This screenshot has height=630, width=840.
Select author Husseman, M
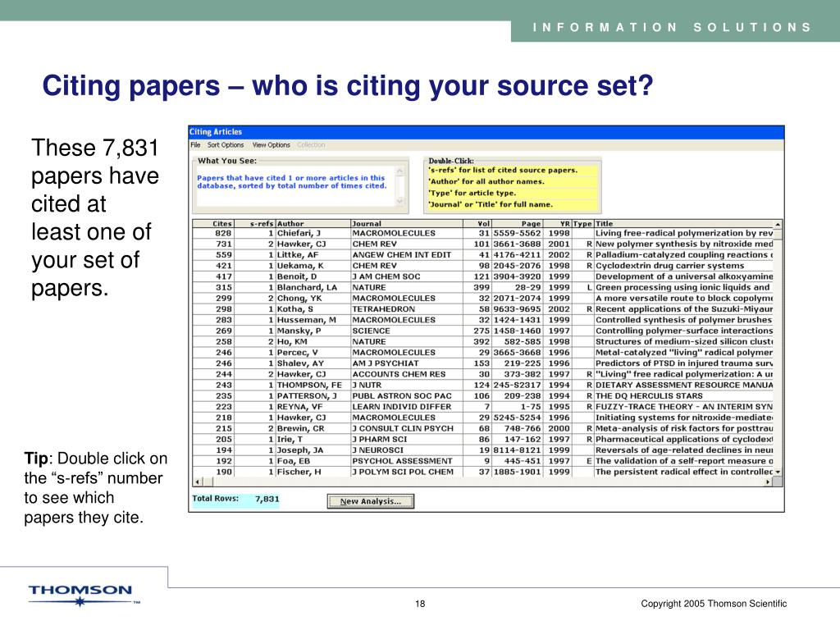pos(307,320)
